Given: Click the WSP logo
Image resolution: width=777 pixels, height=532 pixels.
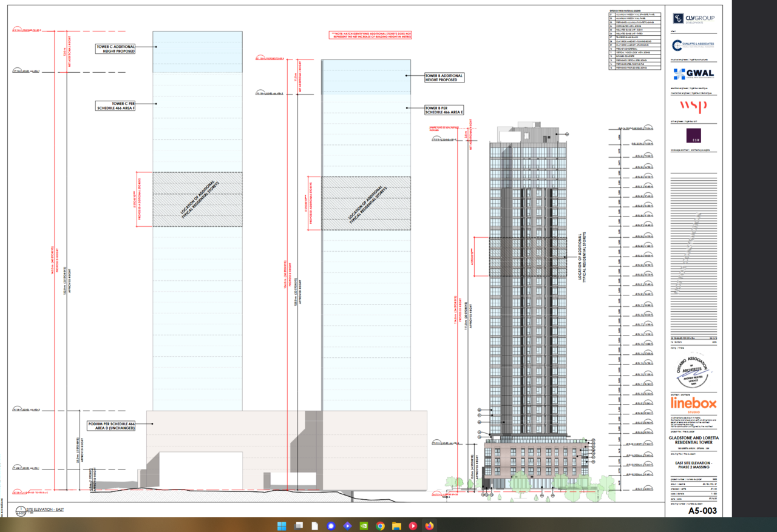Looking at the screenshot, I should [x=693, y=107].
